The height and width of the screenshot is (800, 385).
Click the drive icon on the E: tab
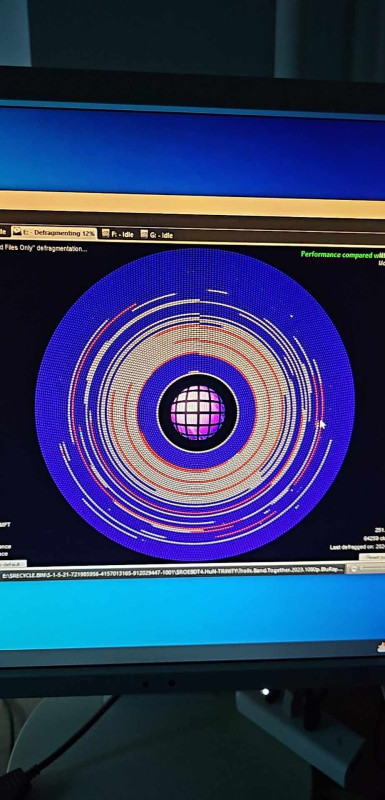click(x=17, y=232)
